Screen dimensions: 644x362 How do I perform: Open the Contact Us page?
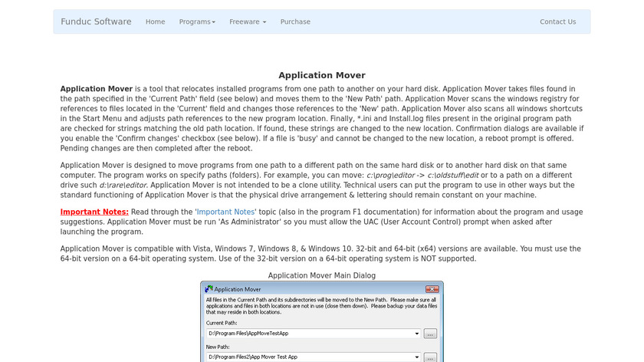[x=558, y=21]
